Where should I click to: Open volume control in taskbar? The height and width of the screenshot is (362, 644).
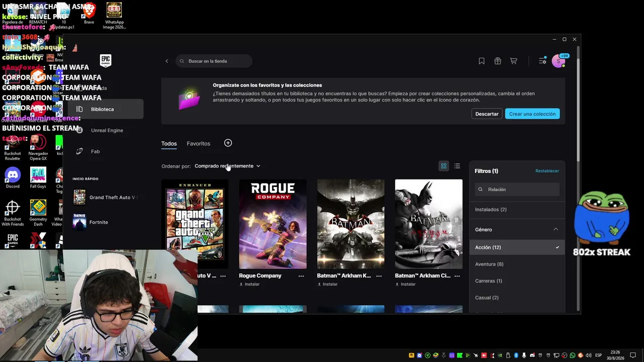[589, 355]
